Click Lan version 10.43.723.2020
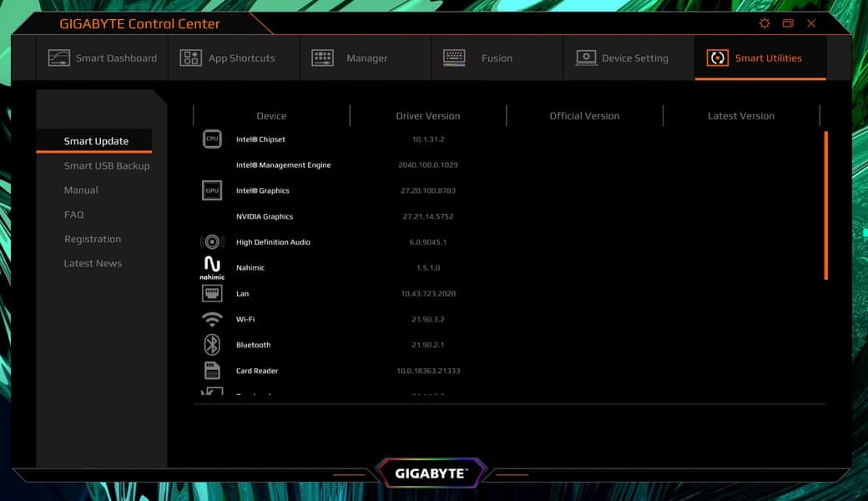This screenshot has width=868, height=501. pos(428,293)
